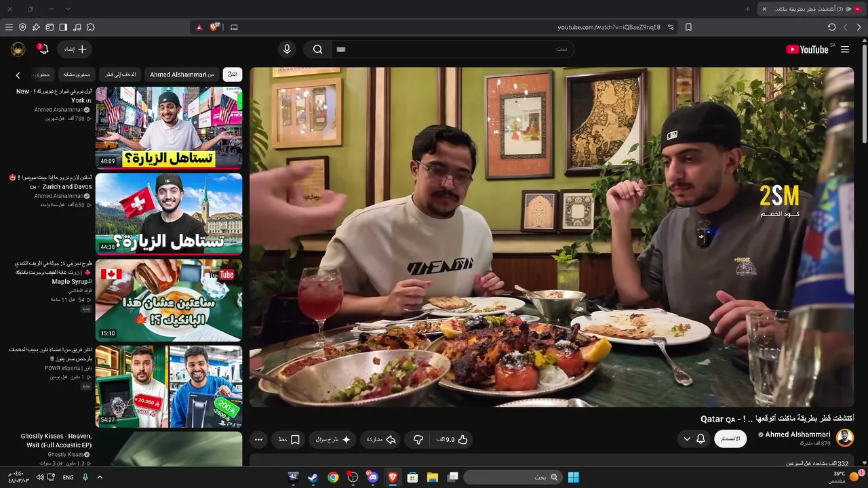Expand the tab search chevron in title bar
The image size is (868, 488).
(x=68, y=9)
